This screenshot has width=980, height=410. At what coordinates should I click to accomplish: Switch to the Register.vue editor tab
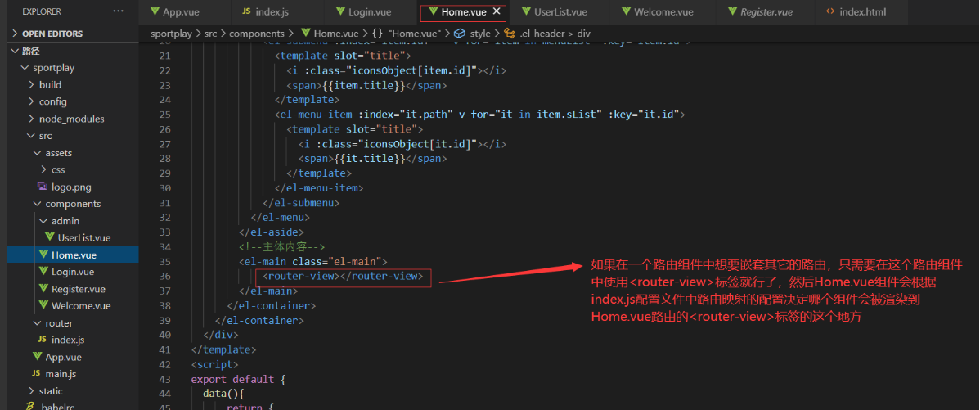pyautogui.click(x=760, y=12)
